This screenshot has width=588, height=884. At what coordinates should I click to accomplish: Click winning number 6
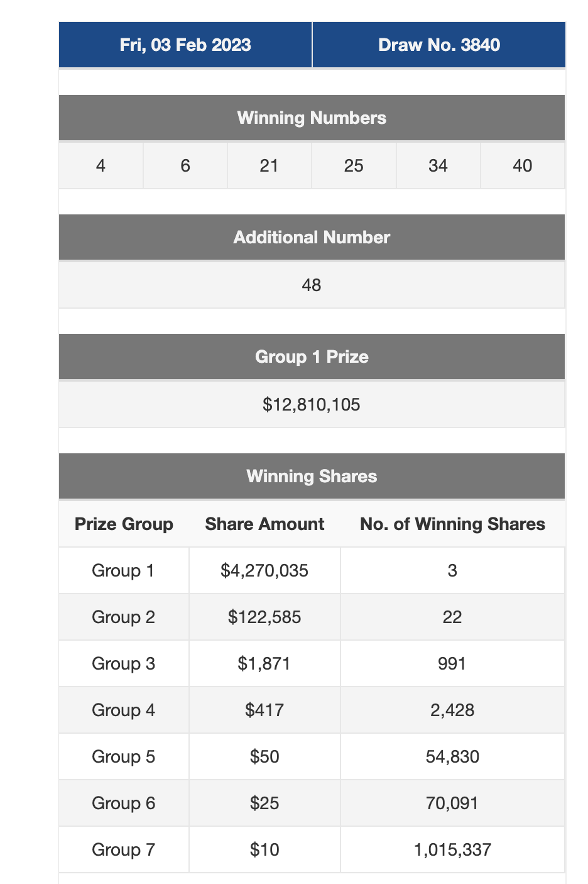tap(185, 165)
